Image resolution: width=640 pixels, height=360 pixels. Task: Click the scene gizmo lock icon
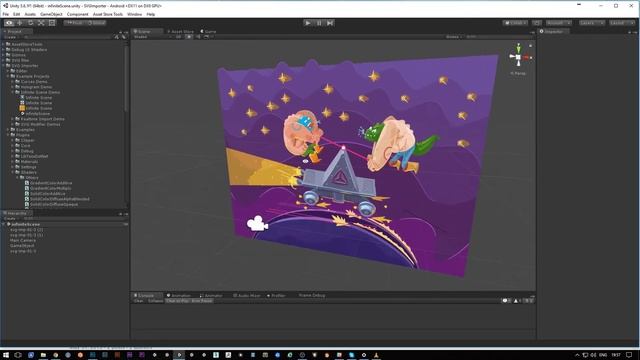(530, 46)
